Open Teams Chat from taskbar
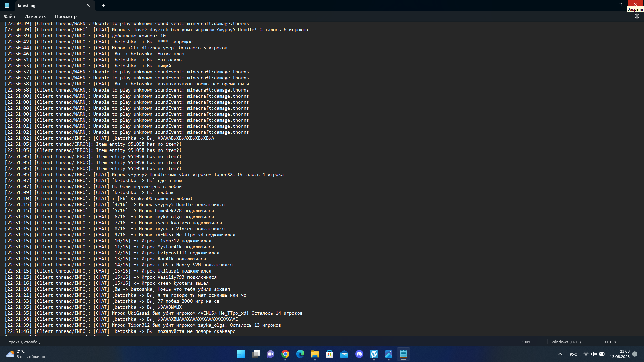Image resolution: width=644 pixels, height=362 pixels. [x=271, y=354]
